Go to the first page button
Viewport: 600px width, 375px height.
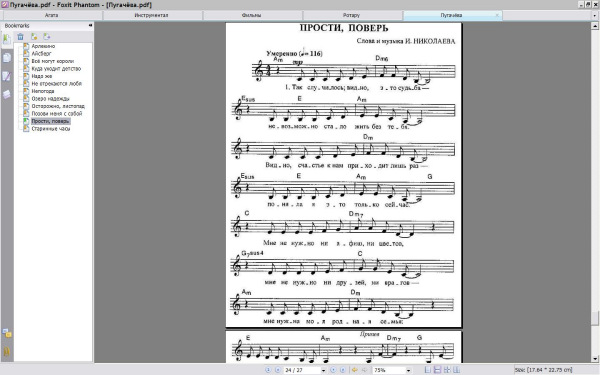(268, 370)
